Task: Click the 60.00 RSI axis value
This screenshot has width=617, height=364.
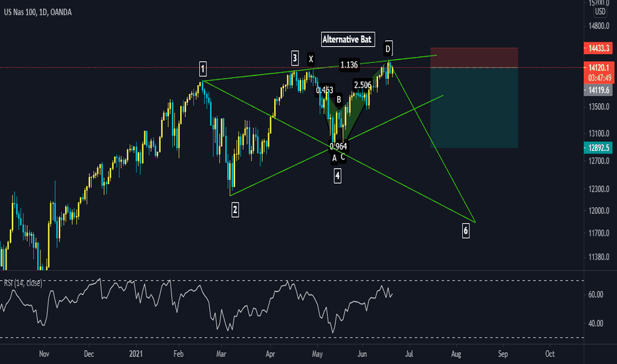Action: 596,295
